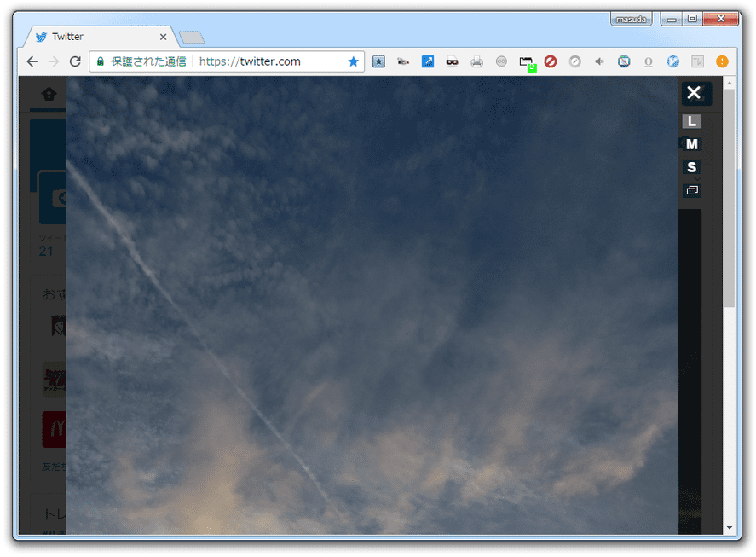Click the page scrollbar down arrow
The width and height of the screenshot is (756, 557).
pyautogui.click(x=729, y=529)
